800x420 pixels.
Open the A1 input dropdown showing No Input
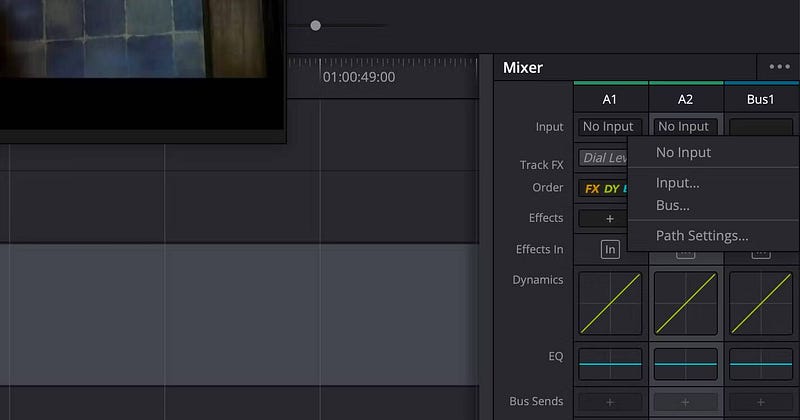coord(610,127)
